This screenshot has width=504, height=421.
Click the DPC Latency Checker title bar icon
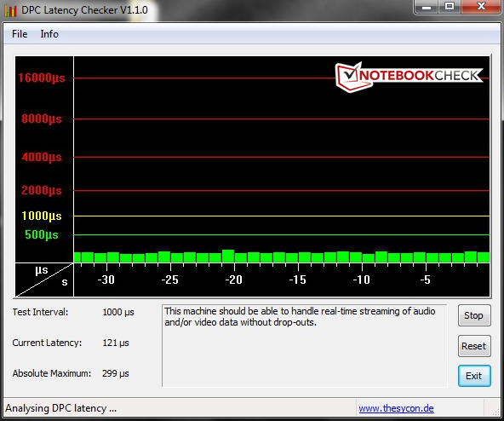click(10, 10)
